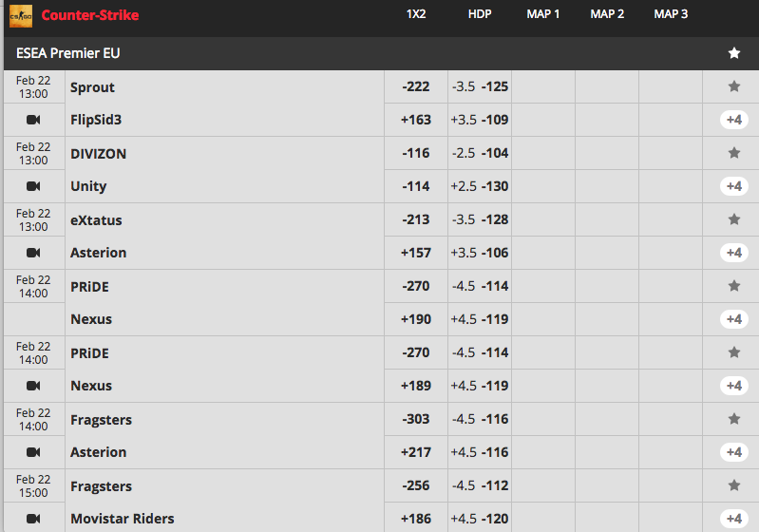Expand +4 markets on Movistar Riders row
The width and height of the screenshot is (759, 532).
point(734,519)
